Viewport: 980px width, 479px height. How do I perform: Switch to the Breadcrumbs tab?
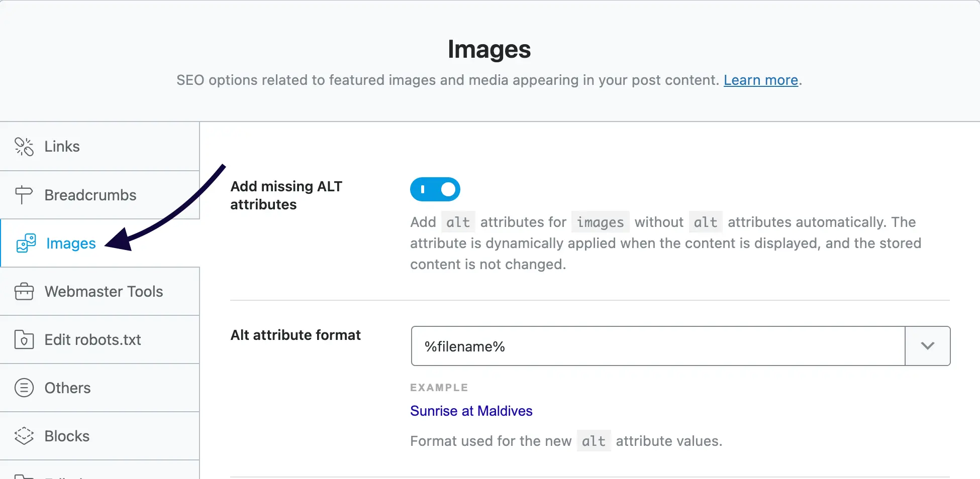pyautogui.click(x=90, y=195)
